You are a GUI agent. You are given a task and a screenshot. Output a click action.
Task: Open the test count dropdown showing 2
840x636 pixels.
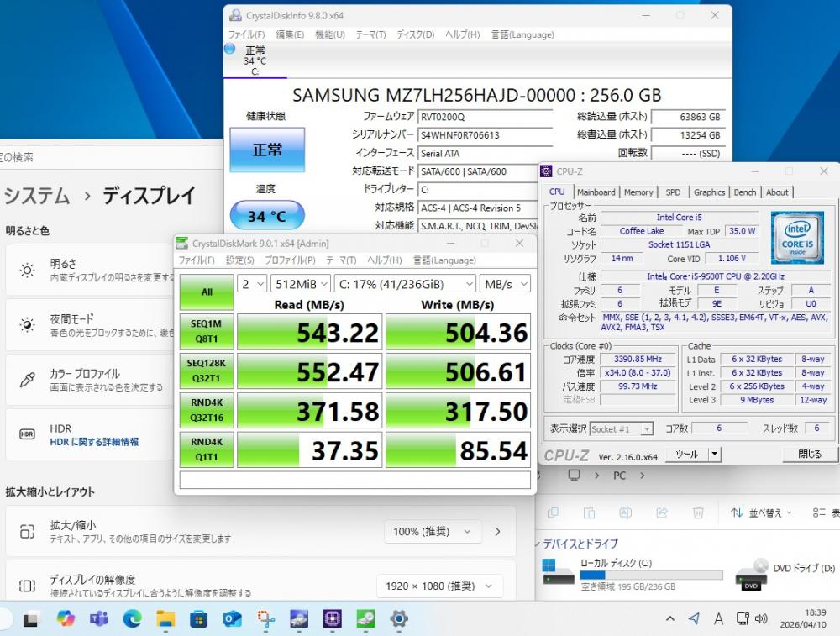click(x=251, y=284)
